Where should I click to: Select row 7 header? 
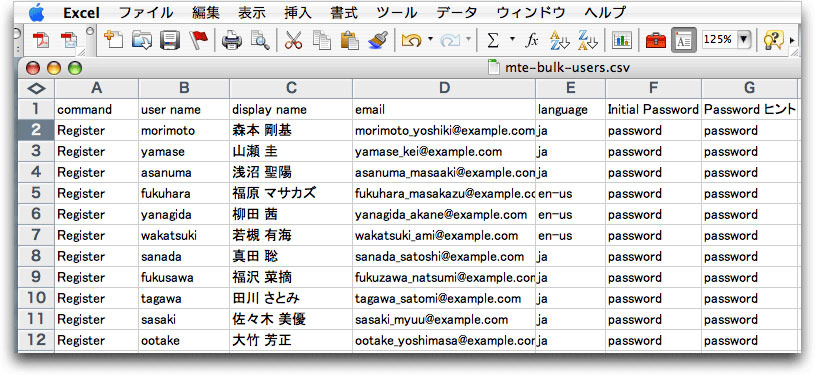click(x=36, y=235)
